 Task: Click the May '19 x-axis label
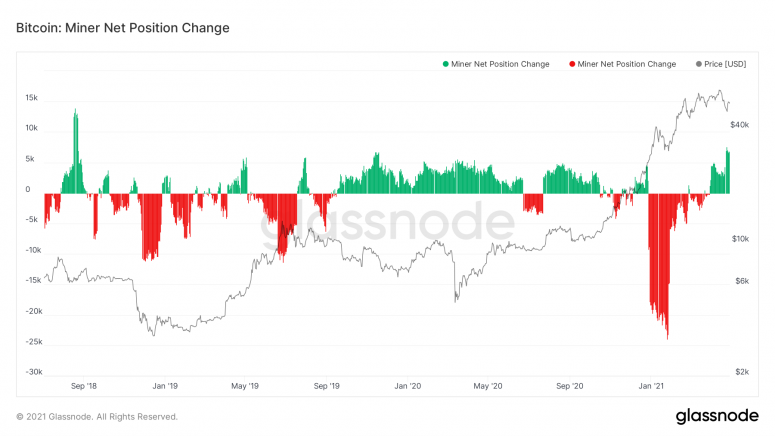pos(245,386)
